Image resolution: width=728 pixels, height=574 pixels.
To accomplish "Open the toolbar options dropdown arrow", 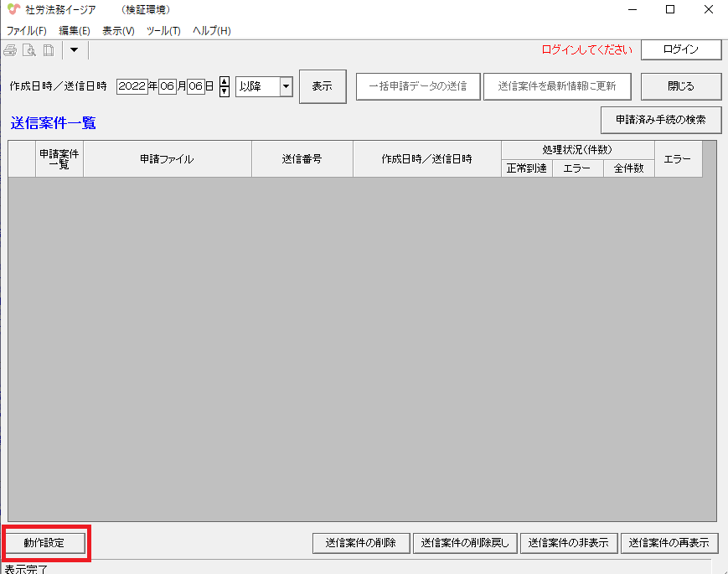I will tap(74, 50).
